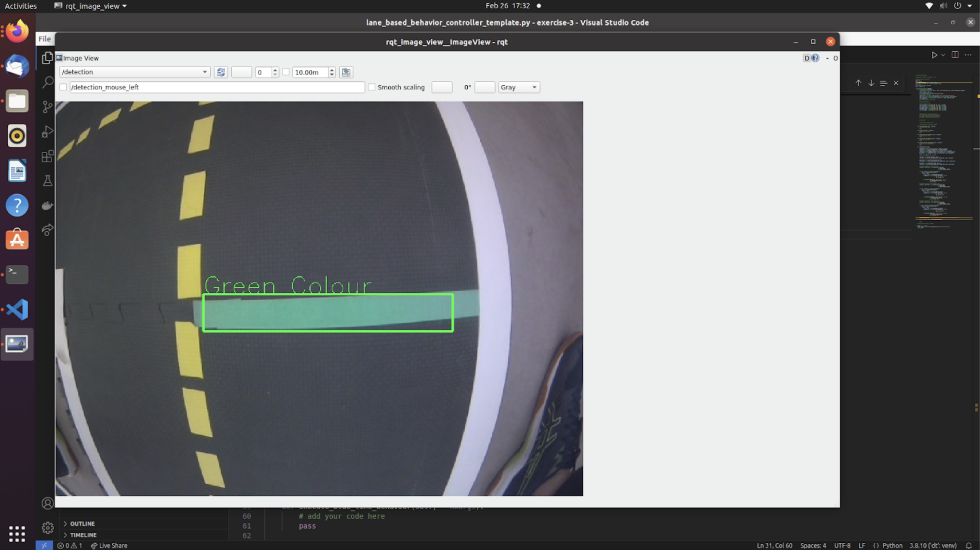Open the Docker sidebar icon
The image size is (980, 550).
[x=47, y=205]
